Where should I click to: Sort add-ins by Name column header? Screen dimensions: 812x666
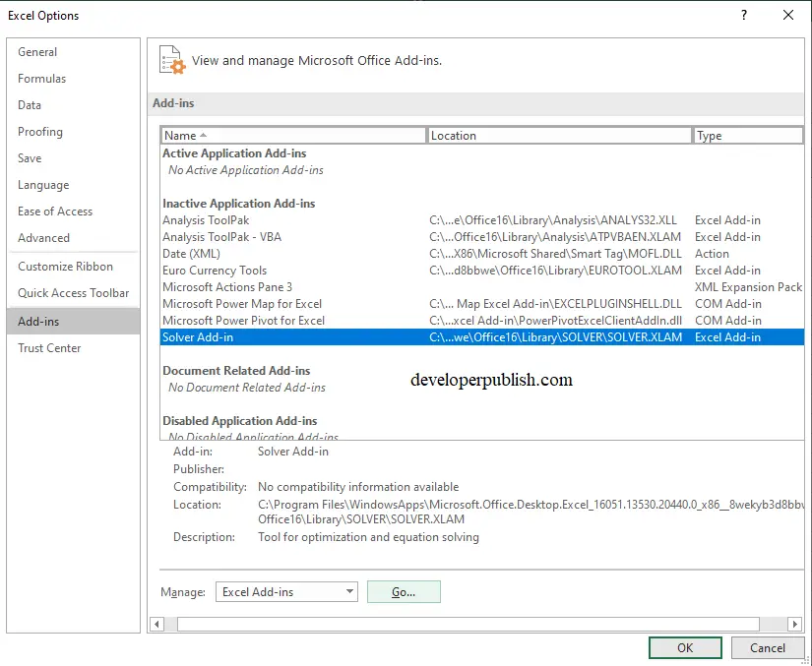coord(293,136)
